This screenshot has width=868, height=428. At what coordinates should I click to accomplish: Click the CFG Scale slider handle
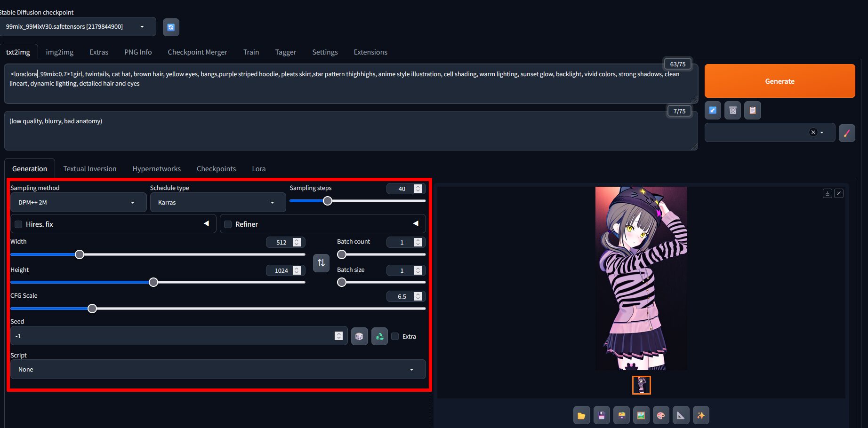click(92, 309)
